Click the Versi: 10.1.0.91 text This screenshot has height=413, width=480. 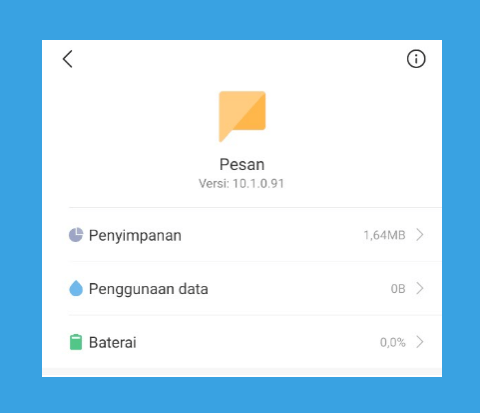point(241,183)
